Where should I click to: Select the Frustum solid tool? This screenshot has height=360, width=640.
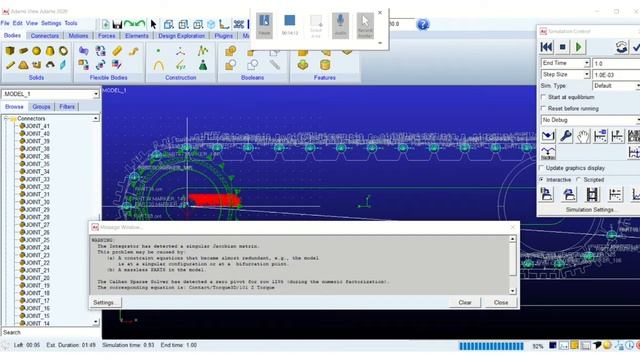[x=50, y=51]
